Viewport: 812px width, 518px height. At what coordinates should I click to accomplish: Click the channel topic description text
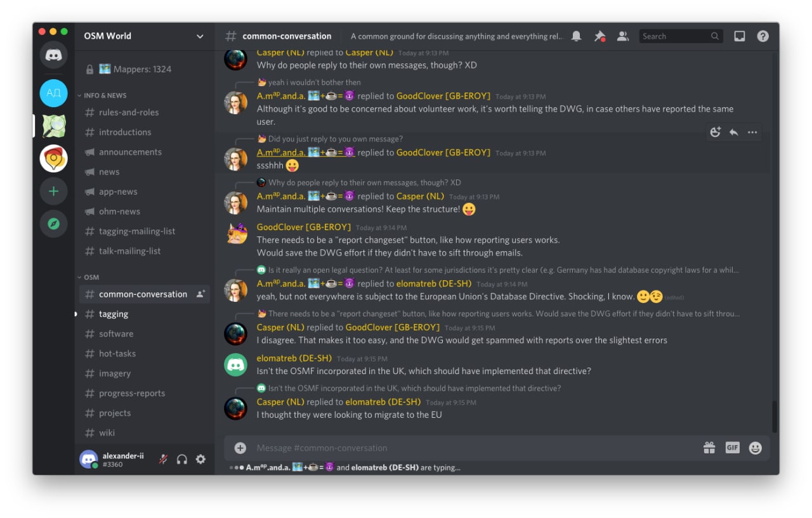(457, 36)
